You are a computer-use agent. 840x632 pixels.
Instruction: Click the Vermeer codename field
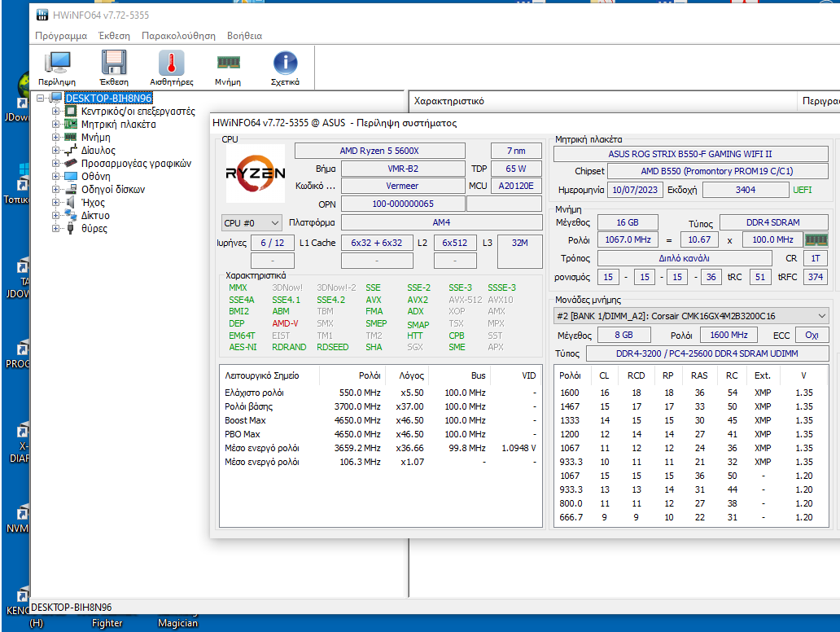pyautogui.click(x=402, y=186)
